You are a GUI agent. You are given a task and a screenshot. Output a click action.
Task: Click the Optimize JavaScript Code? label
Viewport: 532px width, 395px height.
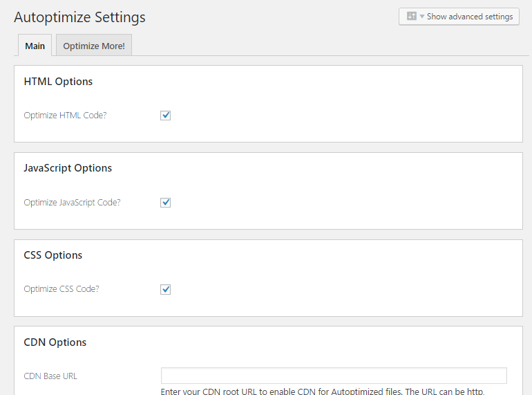(72, 203)
